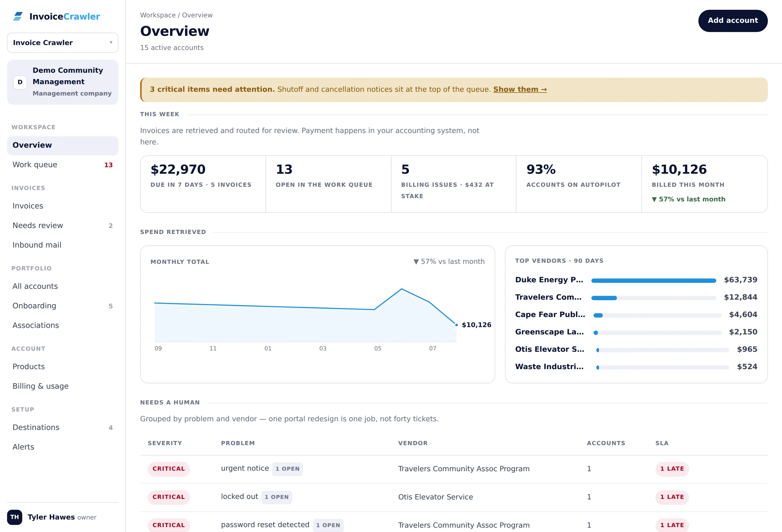Click the Duke Energy vendor spend bar

click(x=654, y=280)
